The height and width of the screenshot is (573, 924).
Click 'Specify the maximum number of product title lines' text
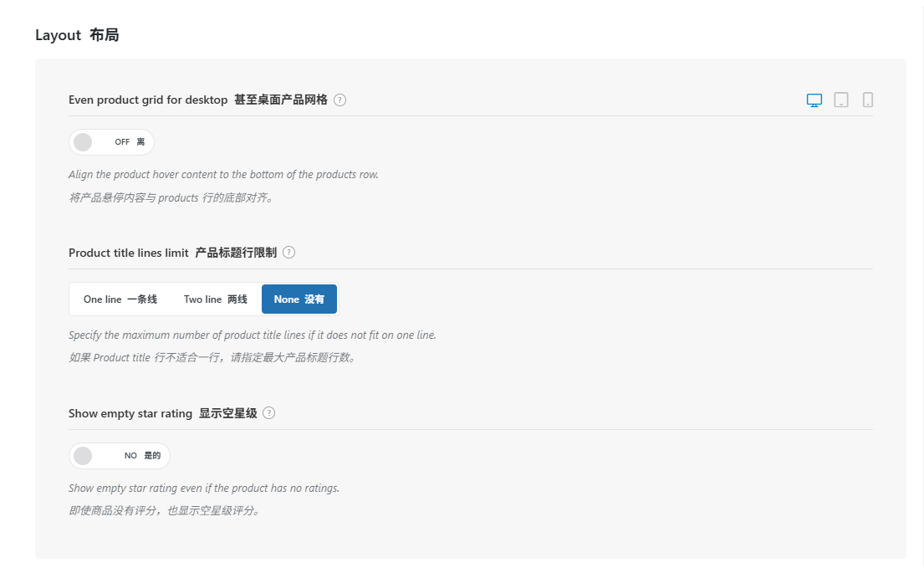tap(253, 335)
